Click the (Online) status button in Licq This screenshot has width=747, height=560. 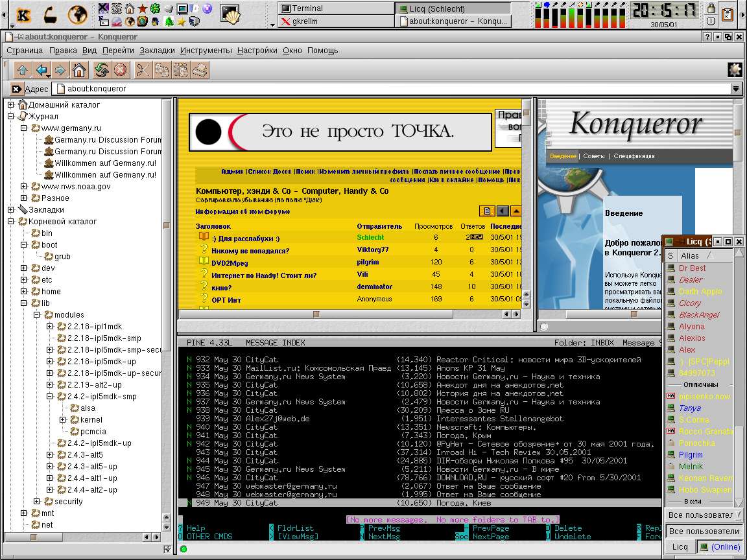[x=720, y=546]
